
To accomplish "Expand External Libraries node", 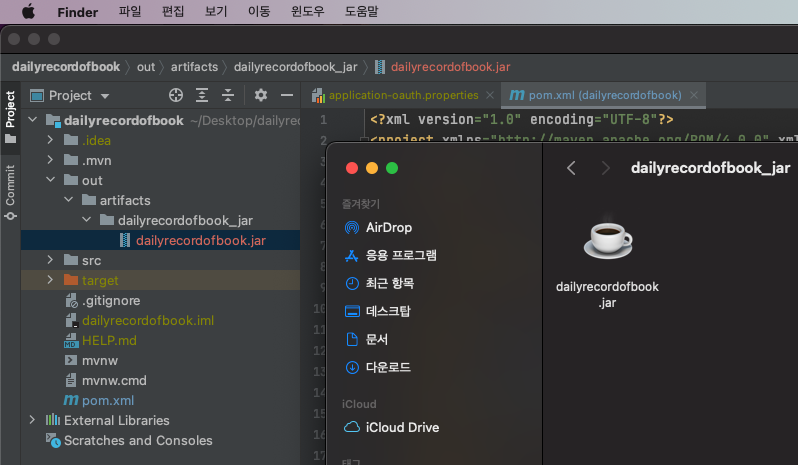I will point(32,420).
